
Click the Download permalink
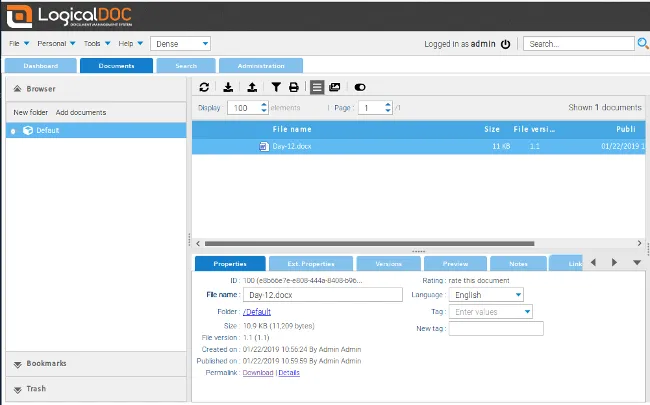(x=258, y=373)
